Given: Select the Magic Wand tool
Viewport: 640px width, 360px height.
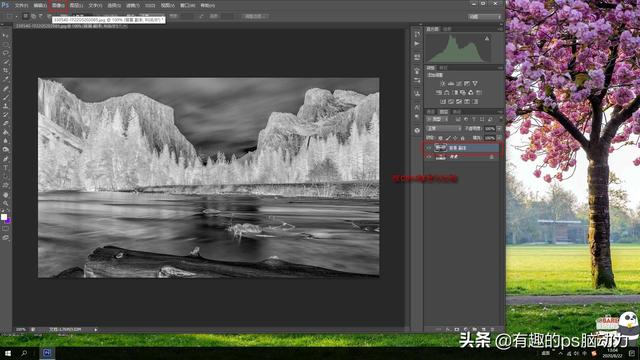Looking at the screenshot, I should [6, 62].
